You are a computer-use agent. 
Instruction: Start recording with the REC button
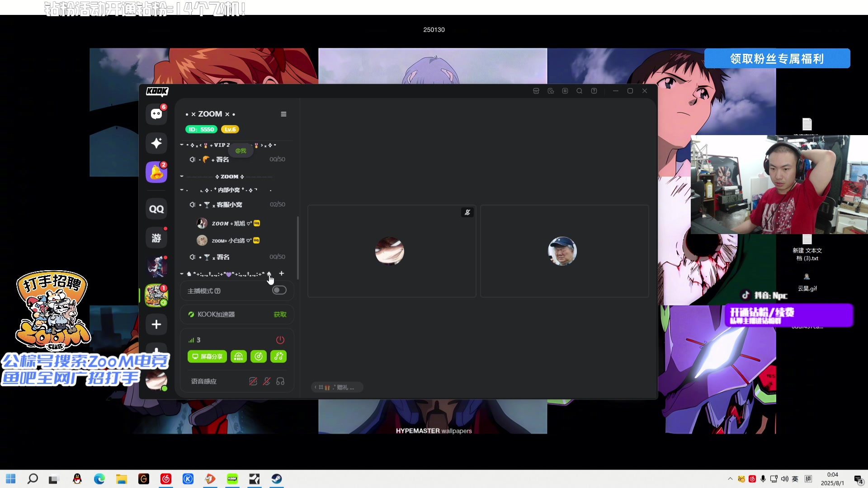point(239,357)
